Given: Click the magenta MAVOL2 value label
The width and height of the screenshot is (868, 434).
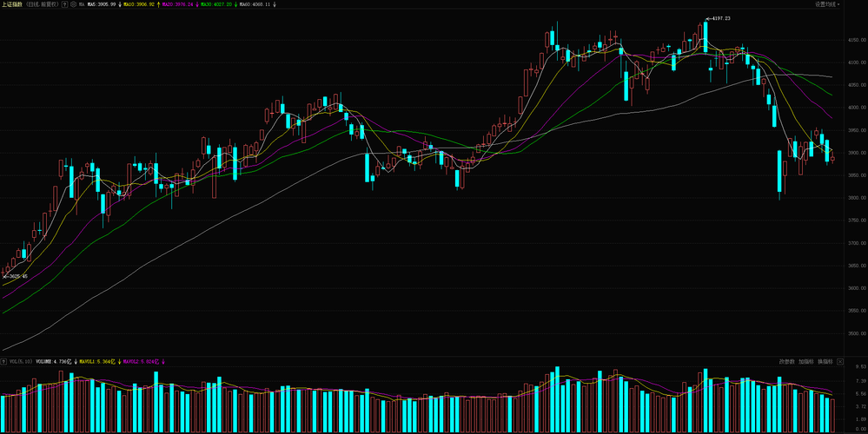Looking at the screenshot, I should point(141,362).
